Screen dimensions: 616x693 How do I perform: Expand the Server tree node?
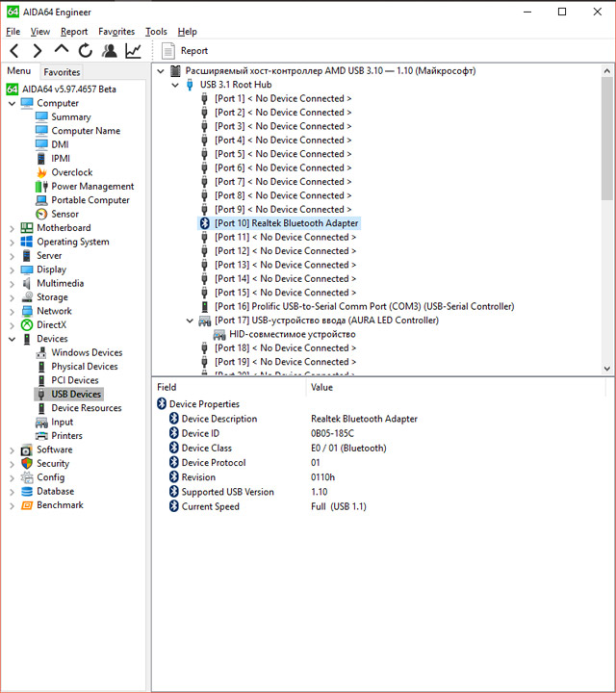coord(12,256)
